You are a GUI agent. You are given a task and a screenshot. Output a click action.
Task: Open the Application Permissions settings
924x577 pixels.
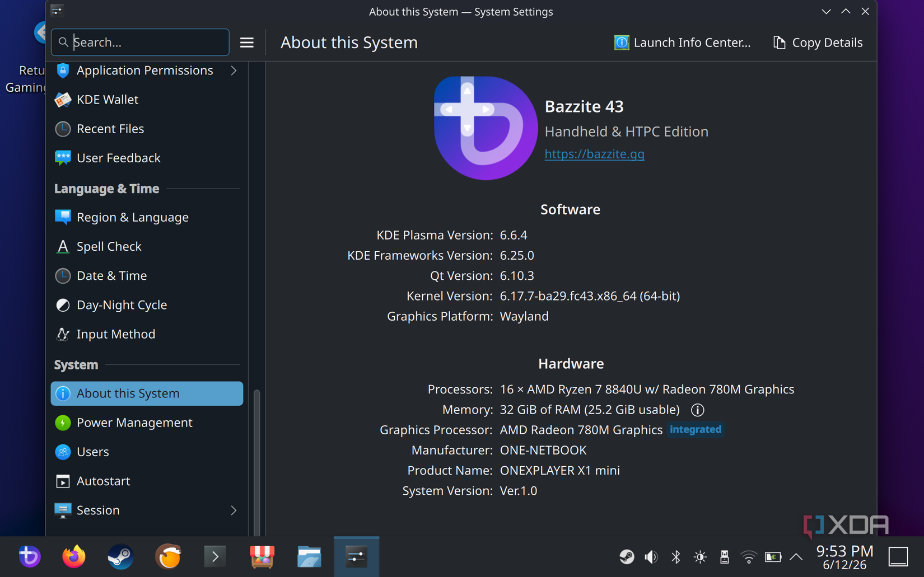tap(147, 71)
